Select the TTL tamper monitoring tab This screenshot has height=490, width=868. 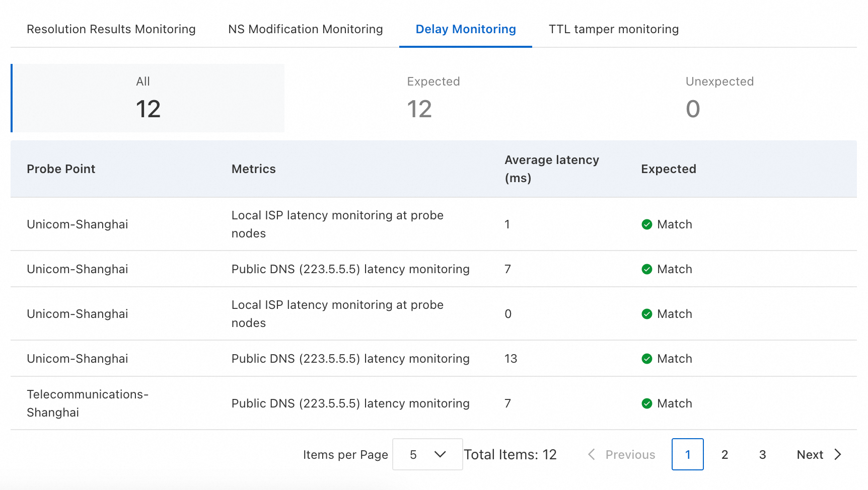613,29
